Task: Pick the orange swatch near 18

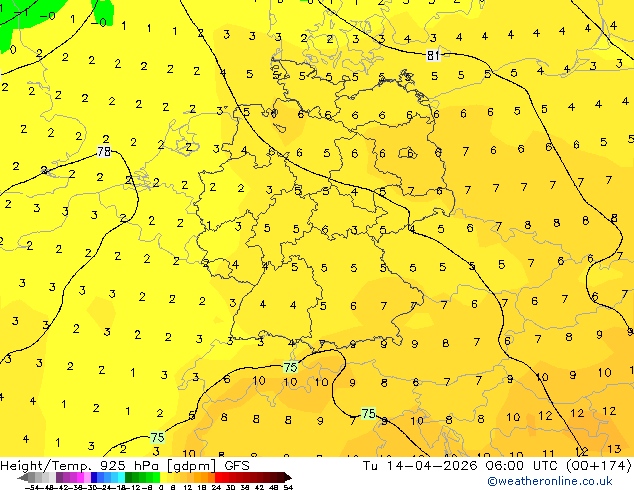Action: tap(204, 478)
